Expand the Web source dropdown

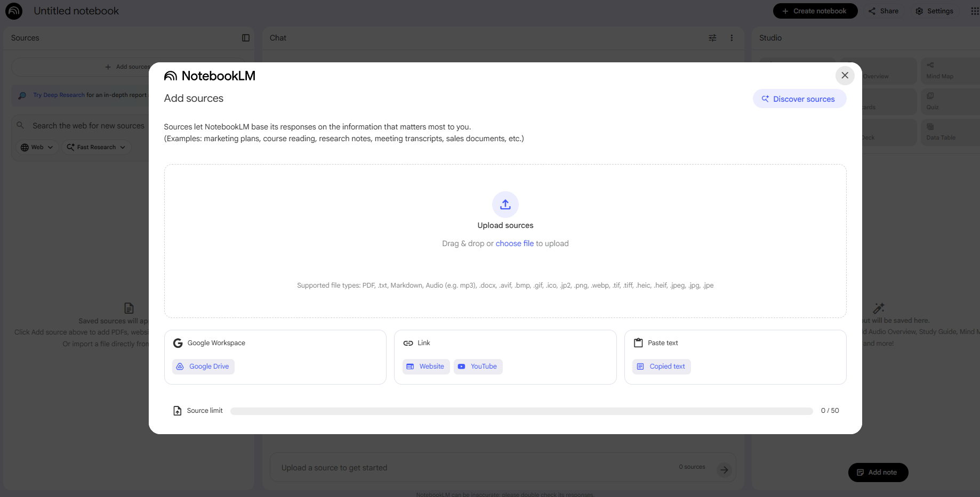tap(37, 148)
